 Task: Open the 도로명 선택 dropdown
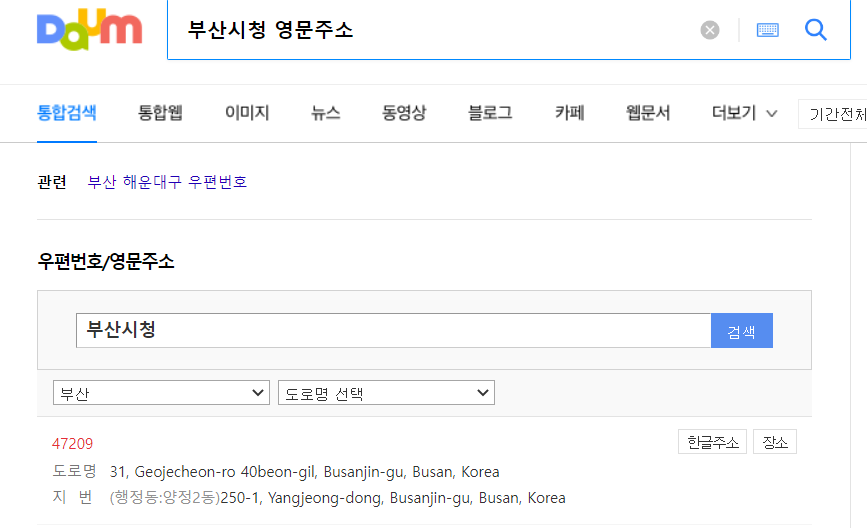(x=387, y=393)
